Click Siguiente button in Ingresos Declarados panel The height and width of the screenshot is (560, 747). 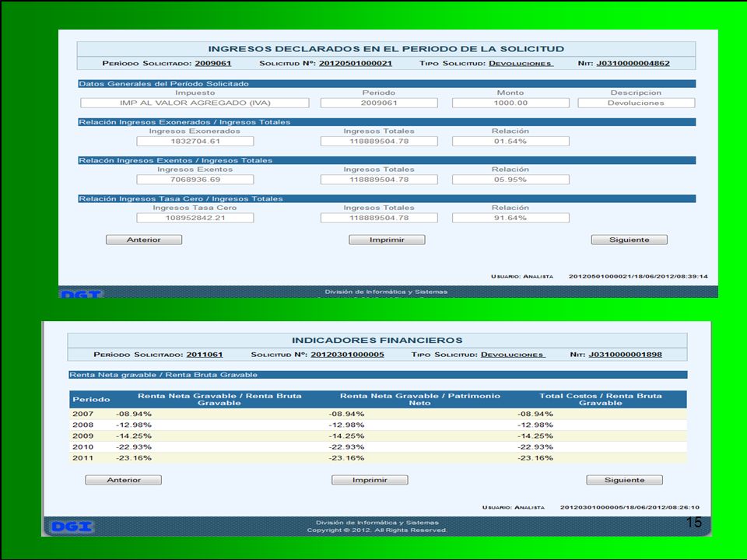(x=629, y=240)
